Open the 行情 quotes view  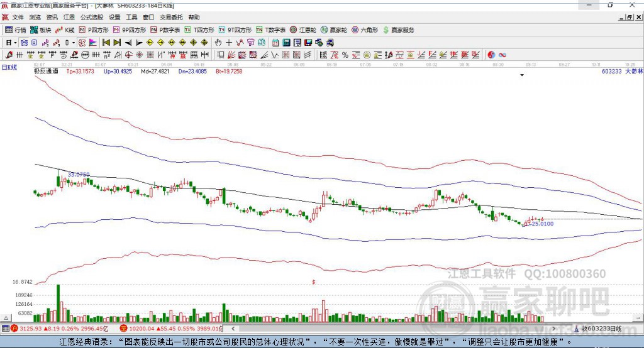pyautogui.click(x=15, y=30)
